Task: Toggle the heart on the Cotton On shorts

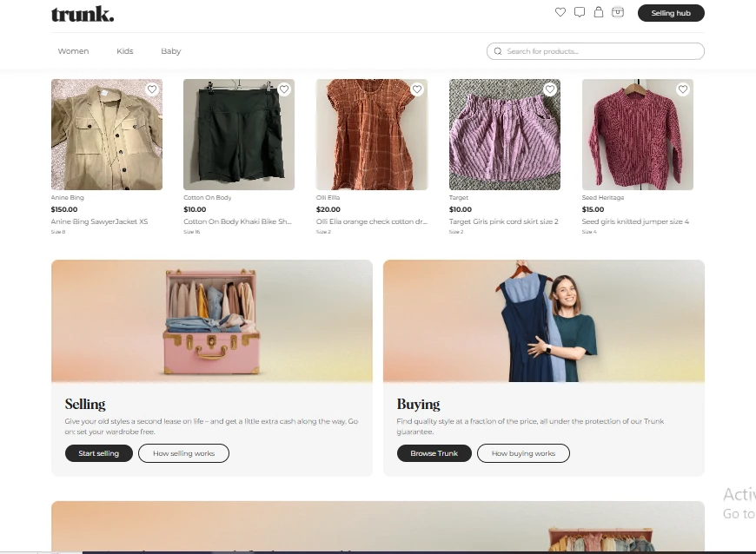Action: [x=283, y=89]
